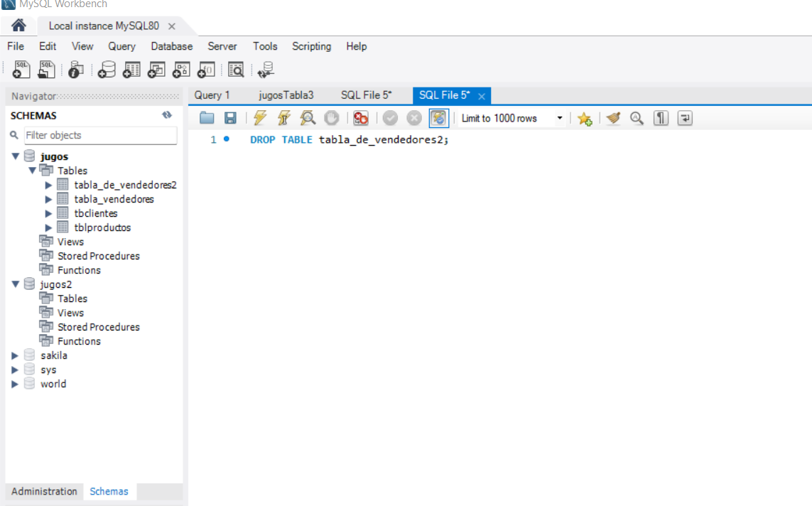Create a new function with the toolbar icon
This screenshot has width=812, height=506.
click(x=206, y=70)
